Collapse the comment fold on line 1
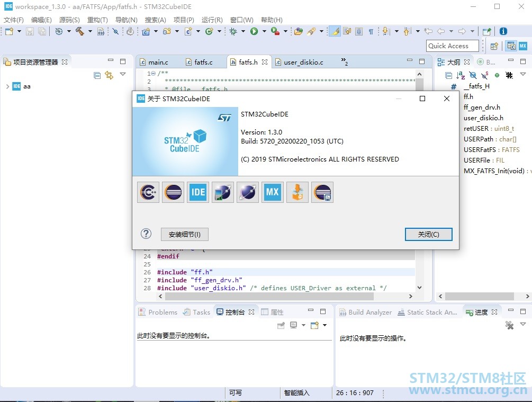The image size is (532, 402). pos(154,73)
